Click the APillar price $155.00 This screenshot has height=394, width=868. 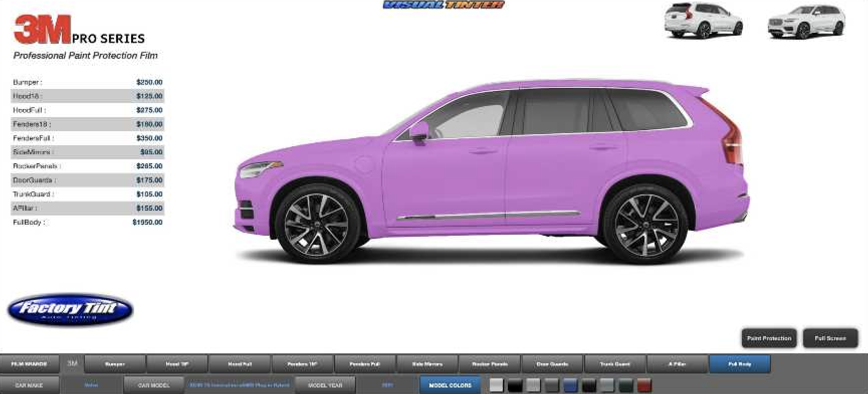point(149,208)
